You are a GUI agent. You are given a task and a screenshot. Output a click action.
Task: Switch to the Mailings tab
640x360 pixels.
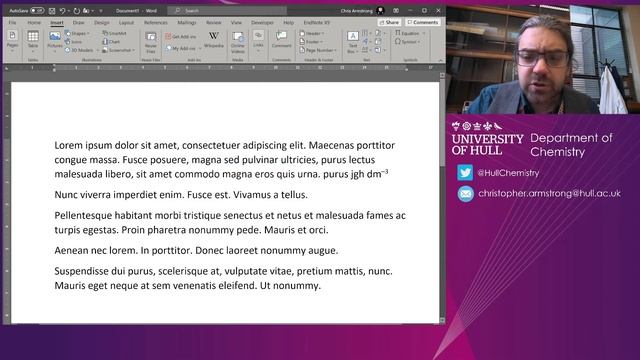(x=187, y=22)
